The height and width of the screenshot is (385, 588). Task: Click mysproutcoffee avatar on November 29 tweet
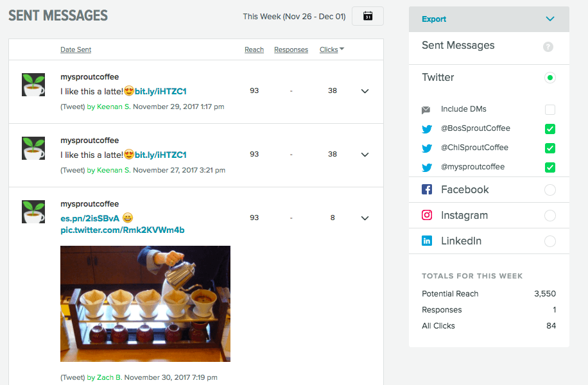point(33,85)
